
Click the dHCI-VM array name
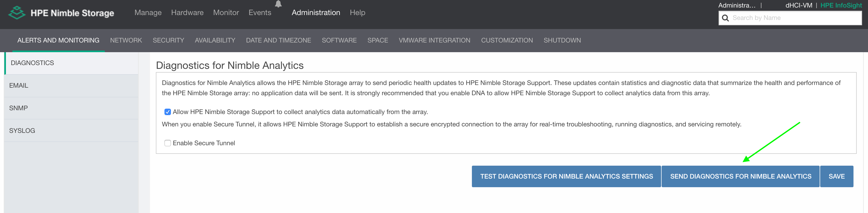(x=799, y=5)
